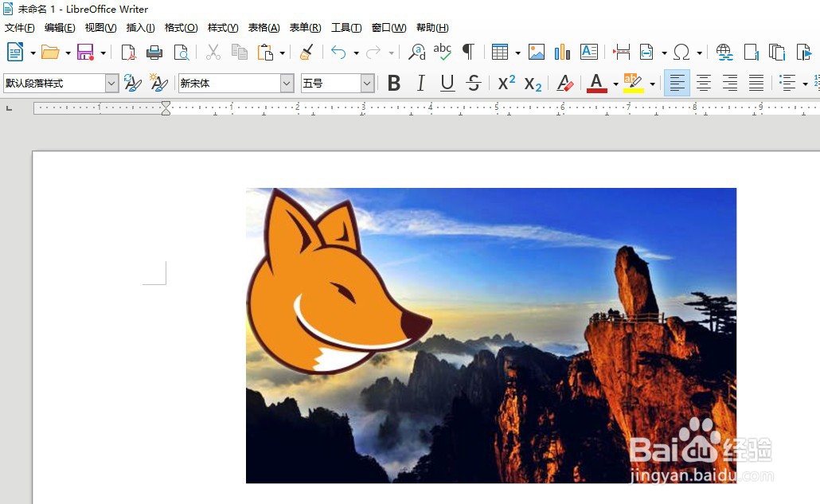Open the 插入(I) menu
Image resolution: width=820 pixels, height=504 pixels.
(x=140, y=28)
